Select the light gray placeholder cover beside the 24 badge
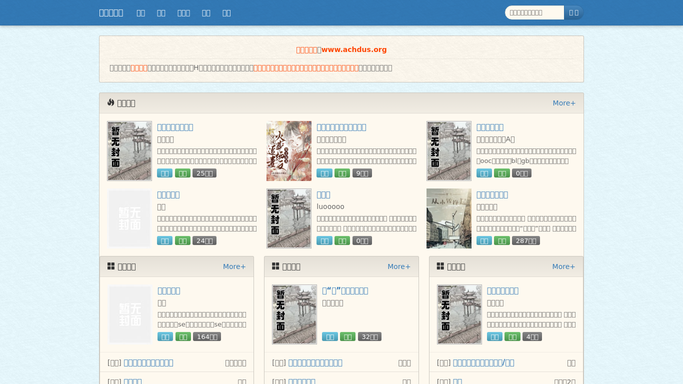Screen dimensions: 683x384 tap(129, 219)
